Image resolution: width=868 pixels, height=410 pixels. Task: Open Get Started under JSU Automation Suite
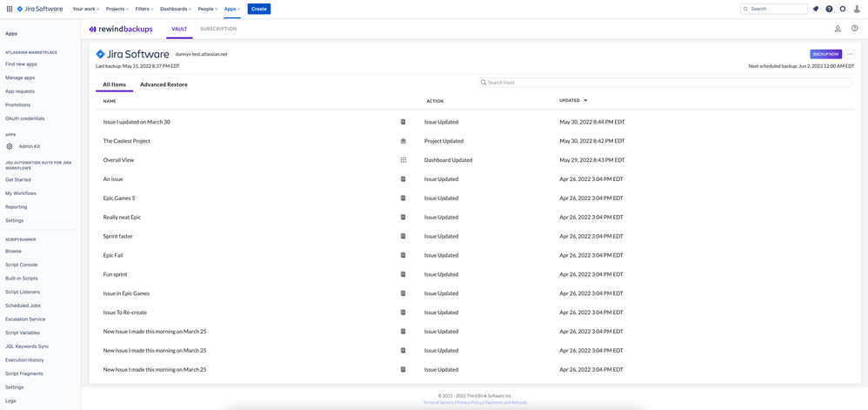[x=18, y=179]
